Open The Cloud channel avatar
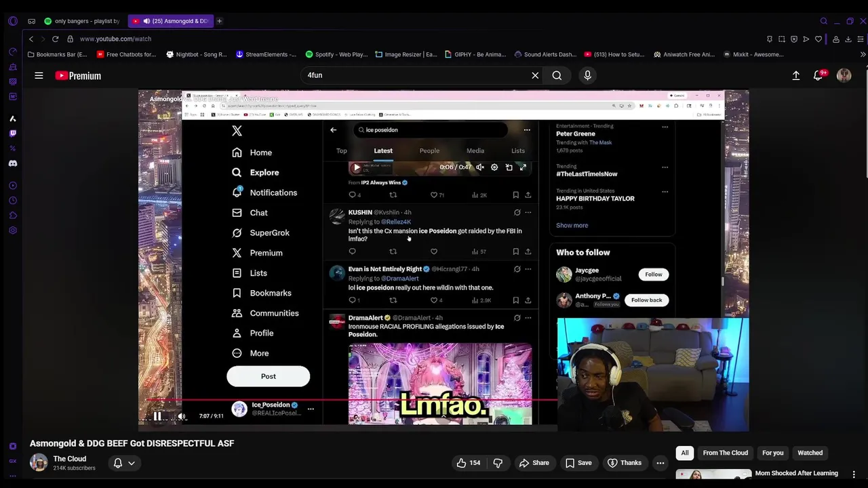The width and height of the screenshot is (868, 488). [39, 463]
